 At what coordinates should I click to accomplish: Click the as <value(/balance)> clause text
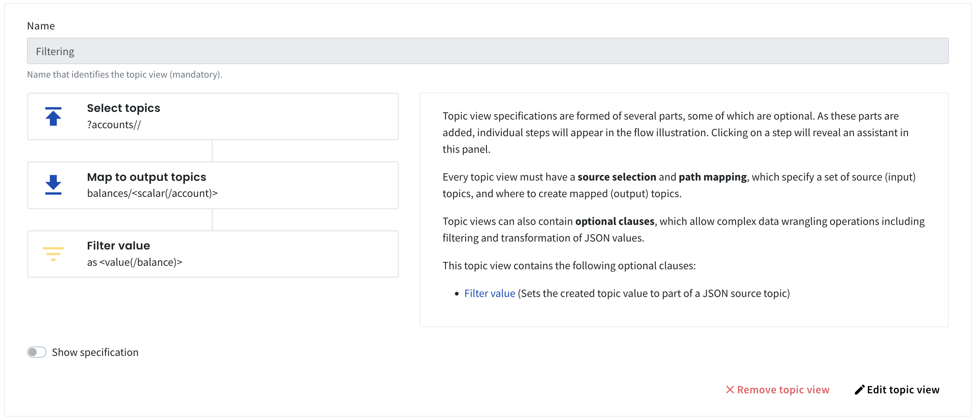134,262
